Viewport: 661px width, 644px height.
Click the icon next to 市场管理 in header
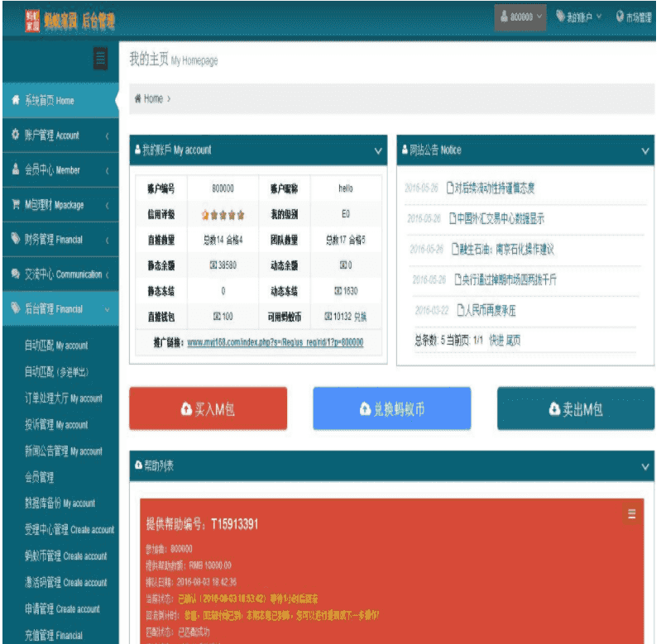[x=620, y=16]
